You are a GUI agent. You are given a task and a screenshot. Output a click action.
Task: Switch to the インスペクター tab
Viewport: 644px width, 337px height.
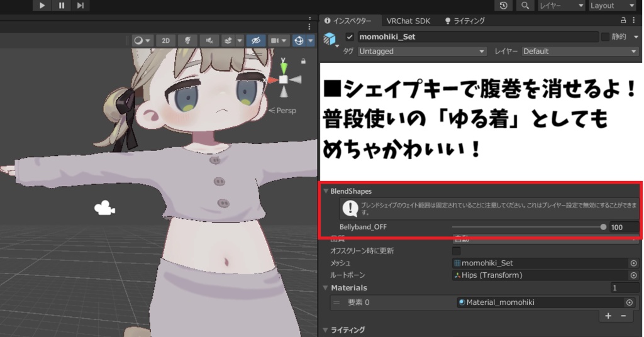coord(348,21)
